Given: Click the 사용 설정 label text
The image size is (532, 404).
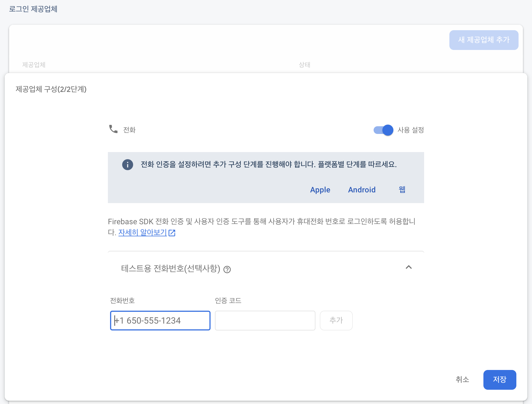Looking at the screenshot, I should (411, 130).
